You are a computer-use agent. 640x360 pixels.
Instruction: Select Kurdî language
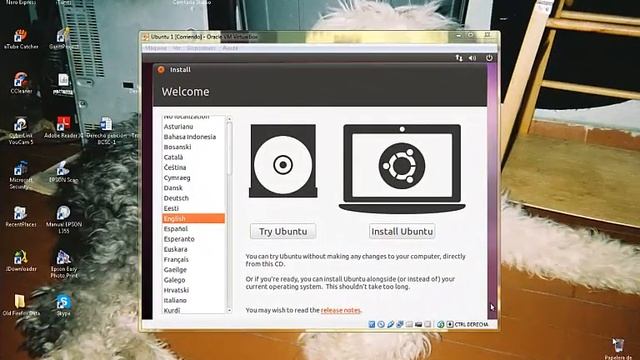coord(193,310)
